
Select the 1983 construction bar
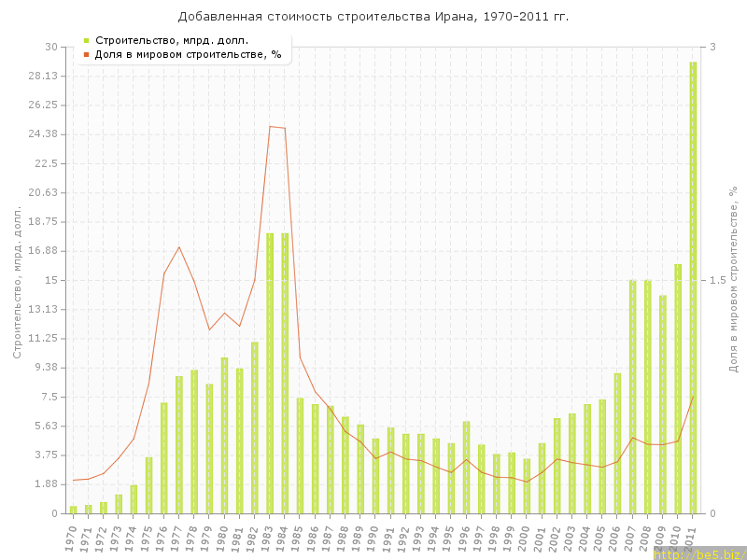click(270, 373)
